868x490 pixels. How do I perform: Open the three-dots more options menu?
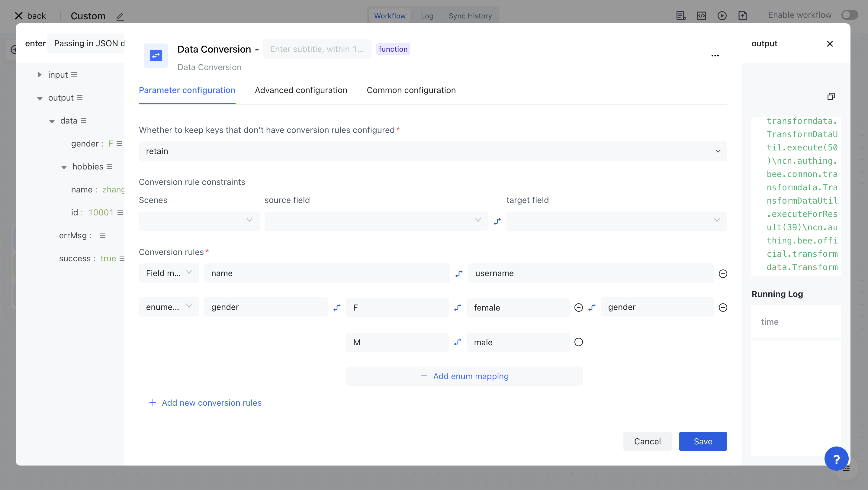[715, 56]
